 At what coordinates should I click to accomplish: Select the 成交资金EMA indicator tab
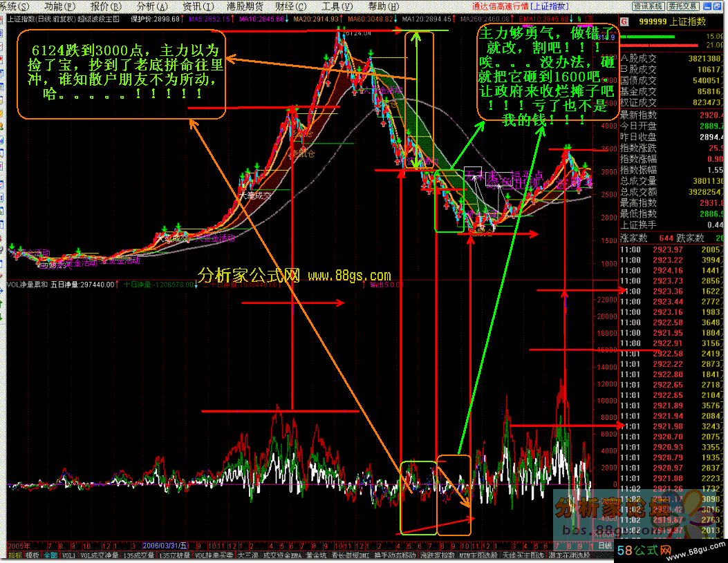(282, 555)
